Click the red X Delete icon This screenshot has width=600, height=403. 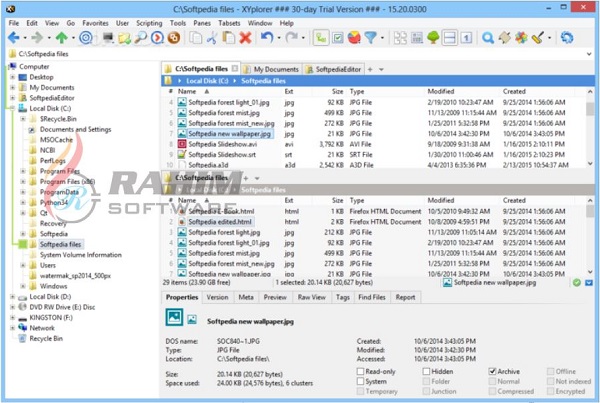pyautogui.click(x=245, y=38)
